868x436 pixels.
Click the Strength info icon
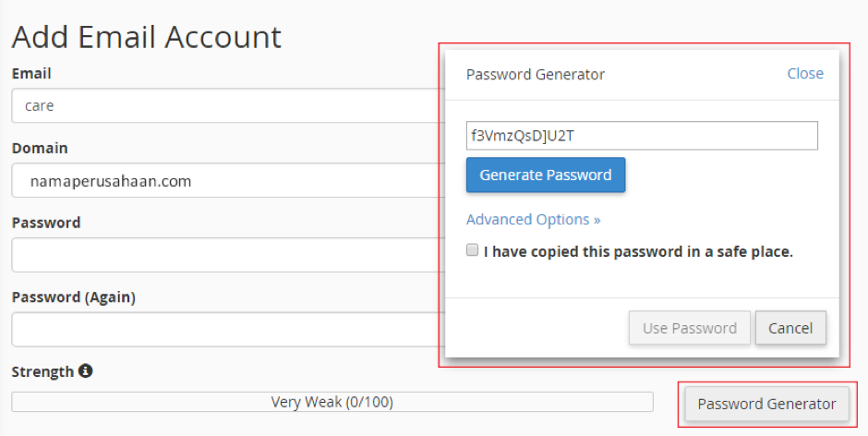tap(86, 371)
